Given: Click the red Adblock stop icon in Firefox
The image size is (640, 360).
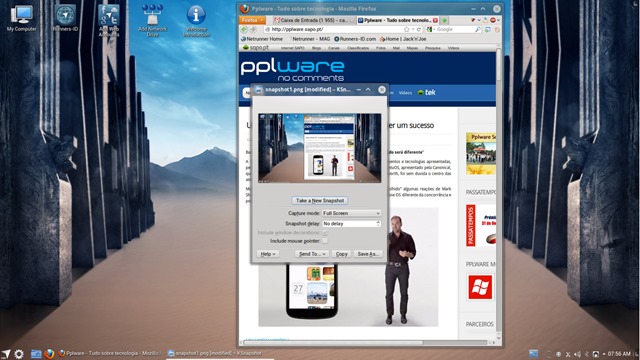Looking at the screenshot, I should pos(493,20).
